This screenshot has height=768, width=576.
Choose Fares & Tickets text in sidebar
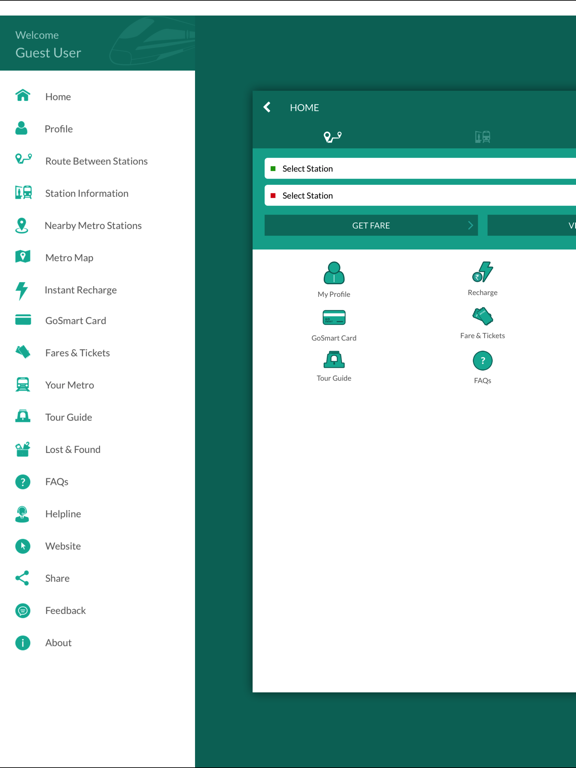77,353
